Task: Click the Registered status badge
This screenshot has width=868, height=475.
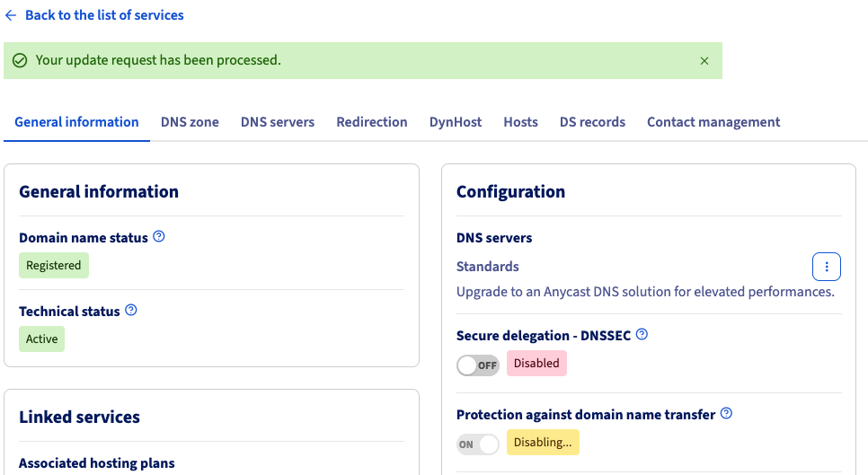Action: point(54,266)
